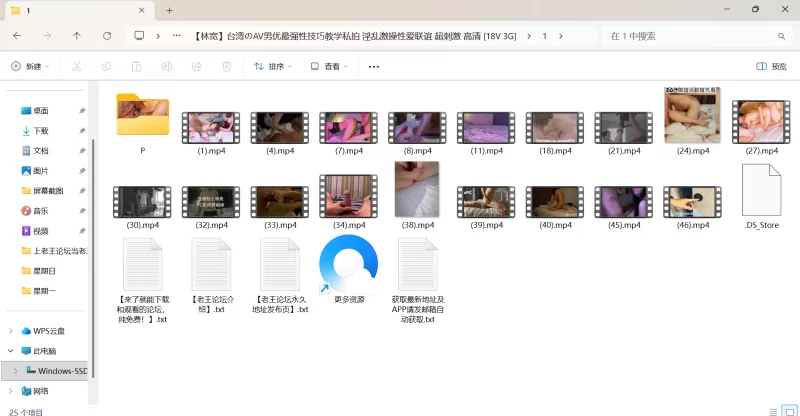
Task: Click the Delete trash icon in toolbar
Action: 227,67
